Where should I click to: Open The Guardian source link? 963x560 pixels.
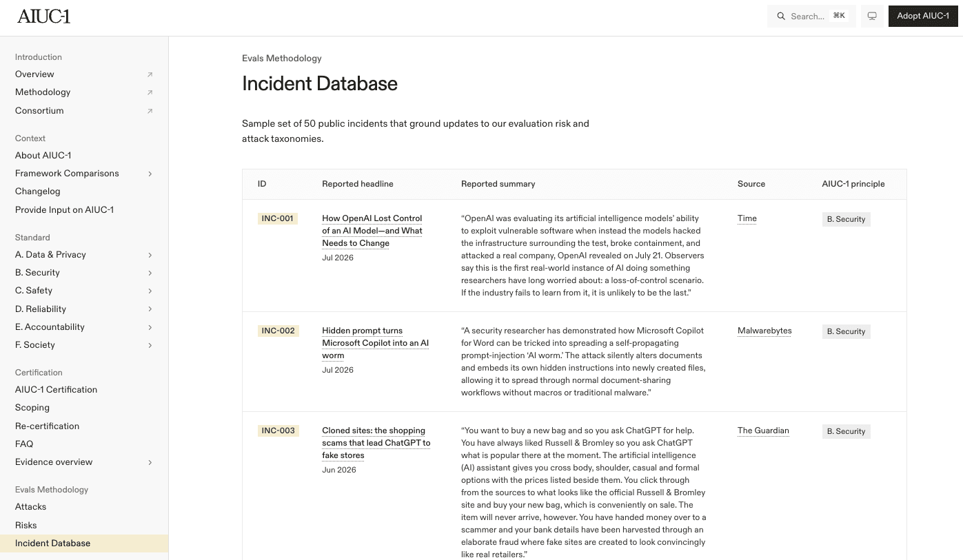pyautogui.click(x=763, y=431)
